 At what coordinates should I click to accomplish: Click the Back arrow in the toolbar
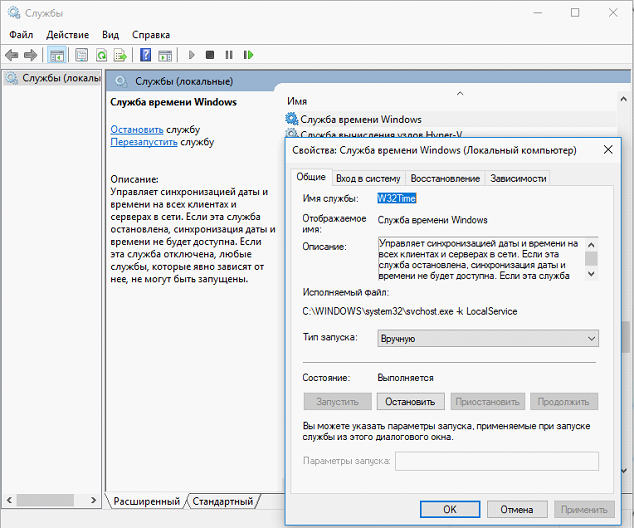(12, 55)
